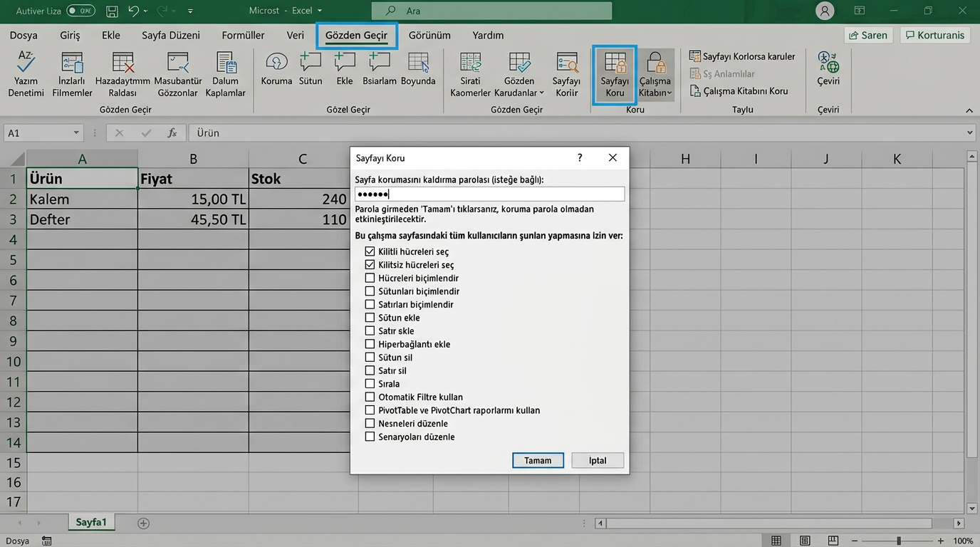Toggle the AutoSave switch in title bar
Image resolution: width=980 pixels, height=547 pixels.
click(x=80, y=11)
